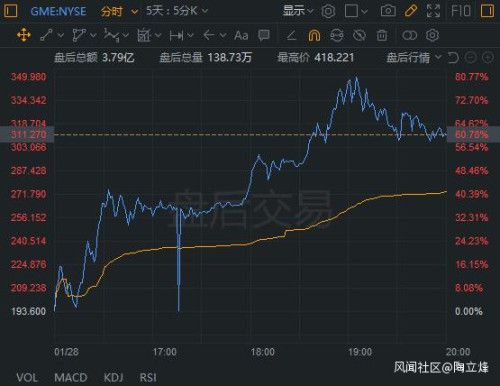Viewport: 500px width, 386px height.
Task: Add a comment bubble note
Action: tap(264, 35)
